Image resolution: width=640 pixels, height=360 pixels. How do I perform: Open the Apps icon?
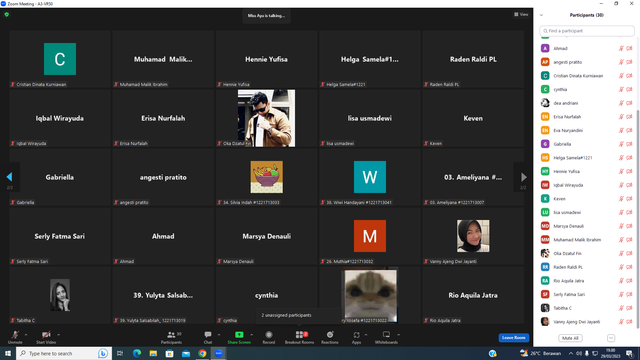click(356, 335)
